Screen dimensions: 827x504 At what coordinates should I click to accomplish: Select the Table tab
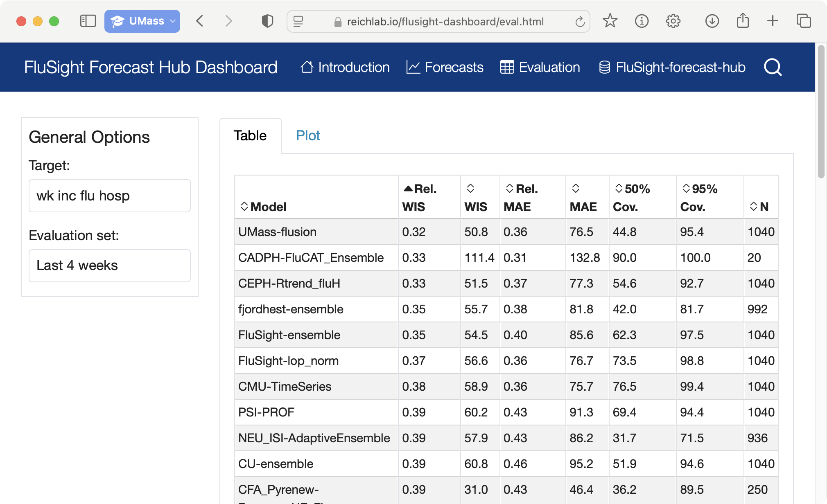[x=250, y=135]
